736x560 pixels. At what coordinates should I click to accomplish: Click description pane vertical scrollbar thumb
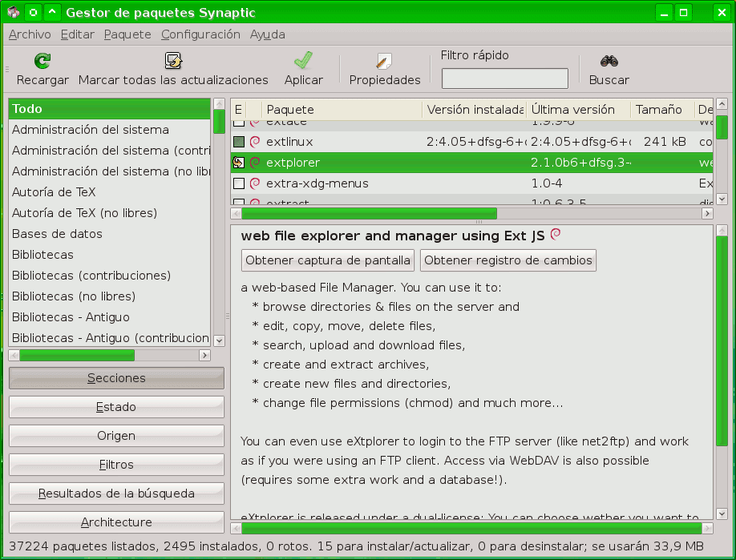[x=722, y=340]
